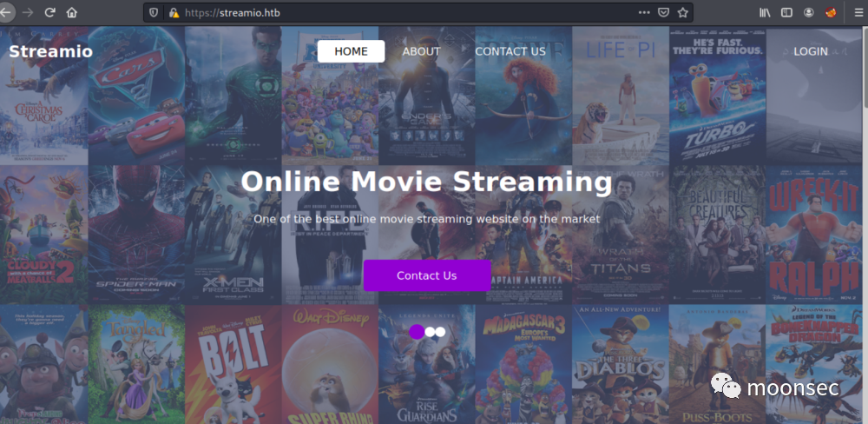The width and height of the screenshot is (868, 424).
Task: Open CONTACT US in navigation bar
Action: [510, 51]
